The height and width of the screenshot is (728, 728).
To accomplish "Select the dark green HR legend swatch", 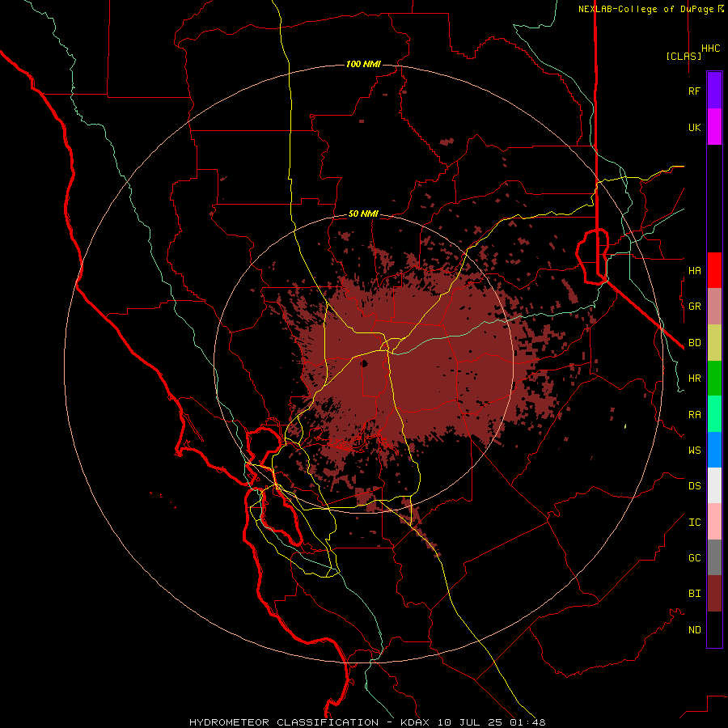I will click(714, 379).
